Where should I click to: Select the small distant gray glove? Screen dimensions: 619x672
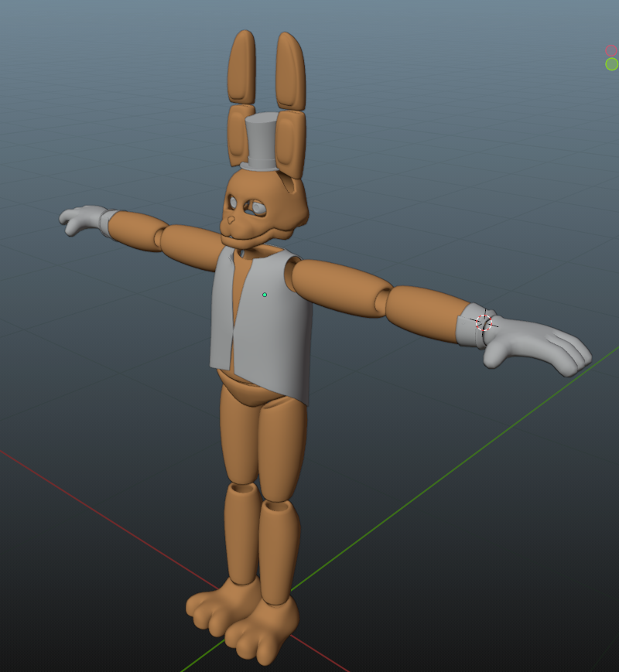click(86, 220)
